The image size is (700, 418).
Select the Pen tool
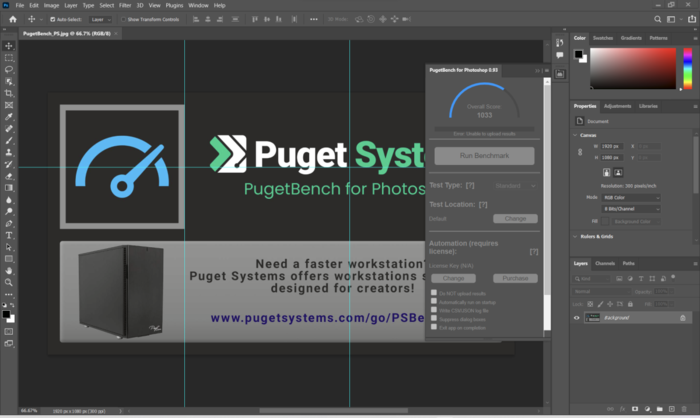tap(8, 223)
